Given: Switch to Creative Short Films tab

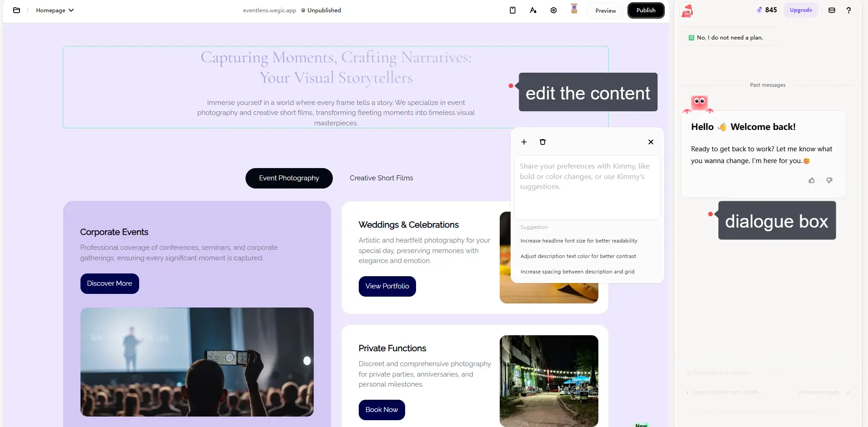Looking at the screenshot, I should [x=381, y=178].
